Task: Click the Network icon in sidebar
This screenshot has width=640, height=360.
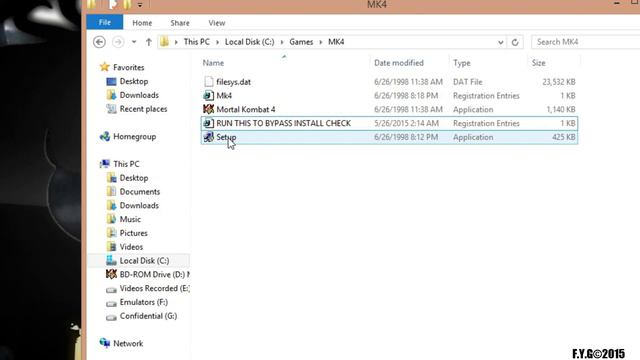Action: [104, 343]
